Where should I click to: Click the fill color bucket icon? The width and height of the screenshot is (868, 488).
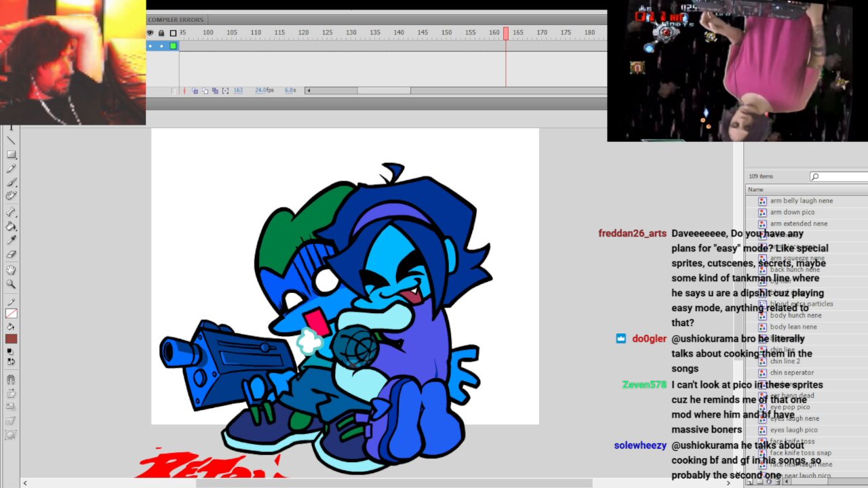click(x=11, y=327)
